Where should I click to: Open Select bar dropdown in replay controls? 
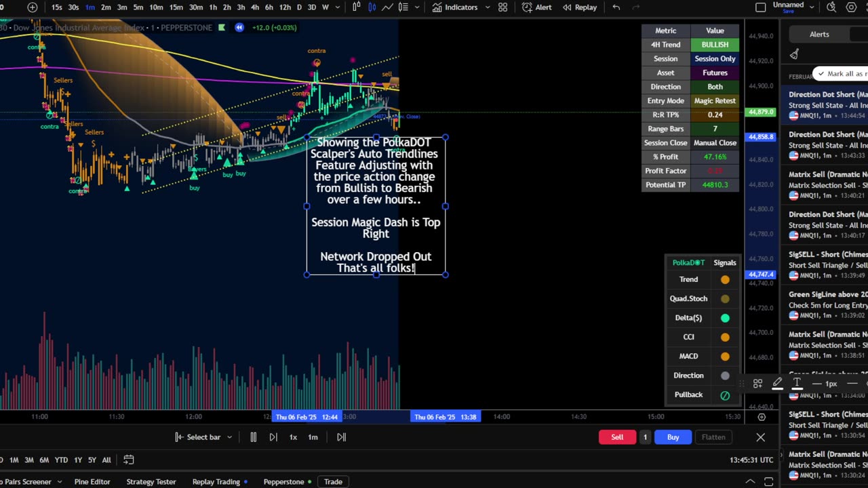[x=203, y=437]
